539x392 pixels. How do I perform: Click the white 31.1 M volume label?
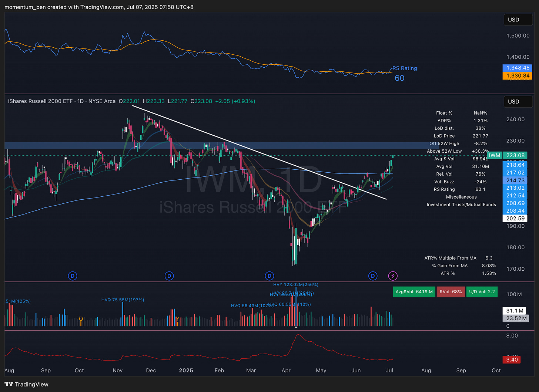coord(515,311)
